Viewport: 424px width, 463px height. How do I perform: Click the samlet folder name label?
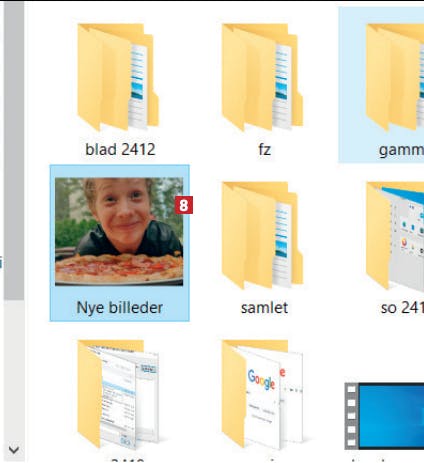[264, 307]
